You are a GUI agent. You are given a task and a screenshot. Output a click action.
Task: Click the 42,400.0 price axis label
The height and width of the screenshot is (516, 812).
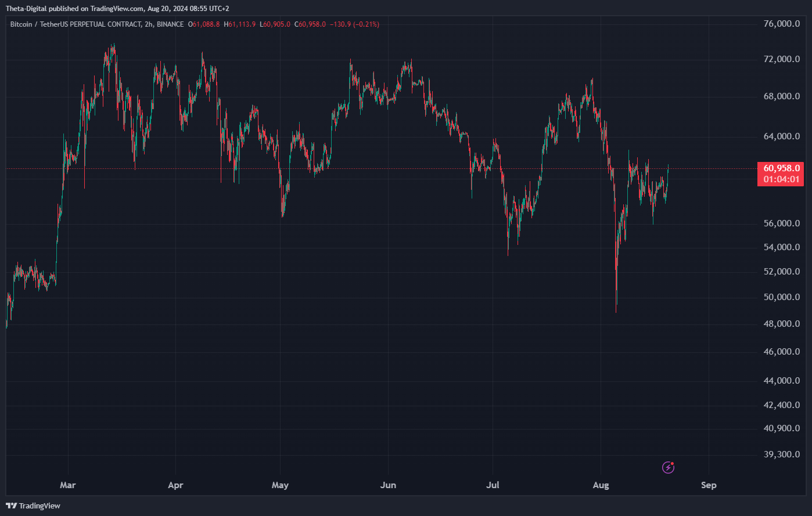(781, 405)
